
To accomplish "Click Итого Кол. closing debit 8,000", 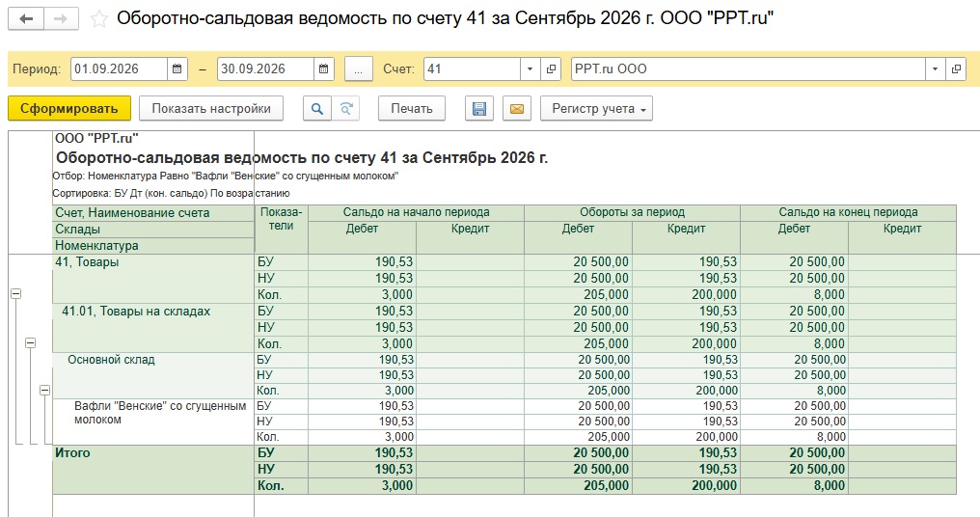I will 795,485.
